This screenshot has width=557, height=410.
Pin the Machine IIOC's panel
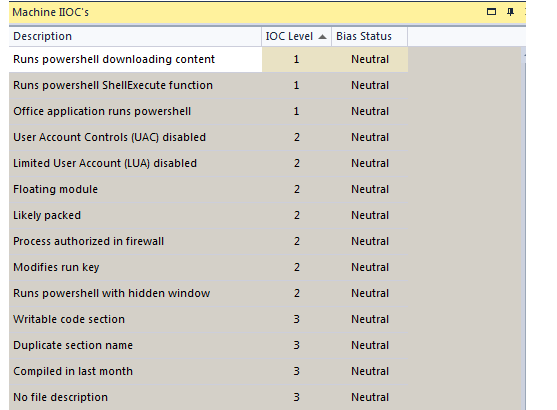point(510,12)
